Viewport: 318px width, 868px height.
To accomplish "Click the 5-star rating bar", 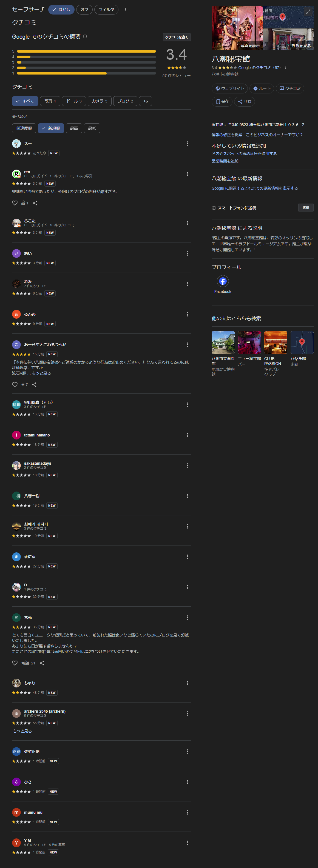I will (x=86, y=51).
